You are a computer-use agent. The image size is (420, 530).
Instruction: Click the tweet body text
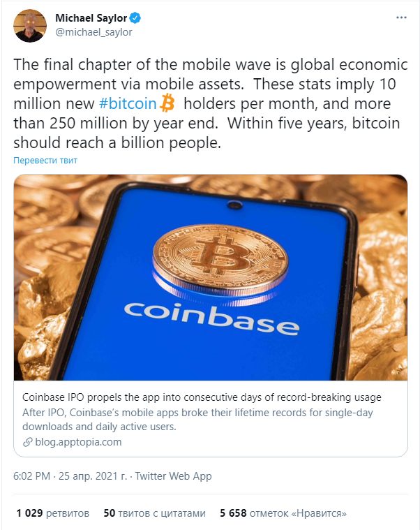[x=210, y=103]
